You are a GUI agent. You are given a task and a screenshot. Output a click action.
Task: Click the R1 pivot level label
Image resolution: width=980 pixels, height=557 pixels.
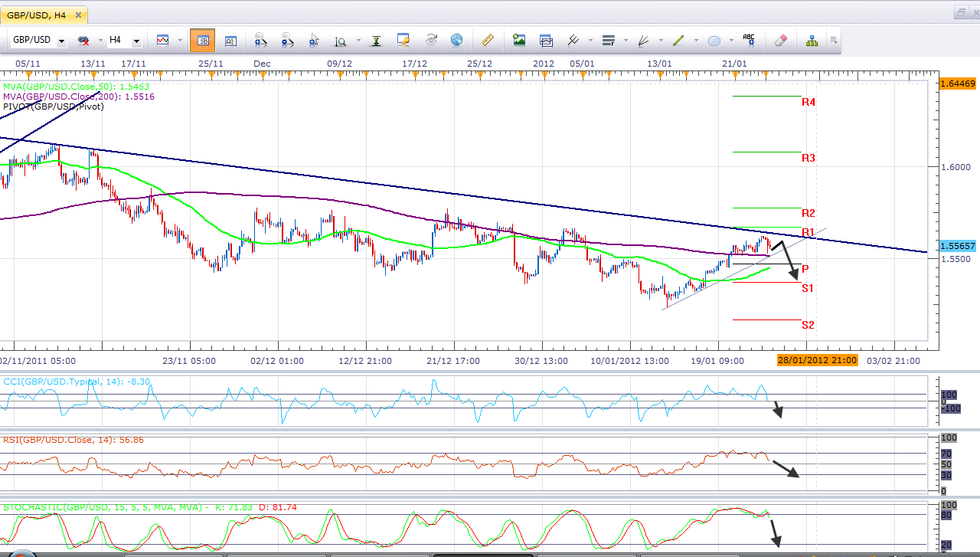click(x=808, y=232)
